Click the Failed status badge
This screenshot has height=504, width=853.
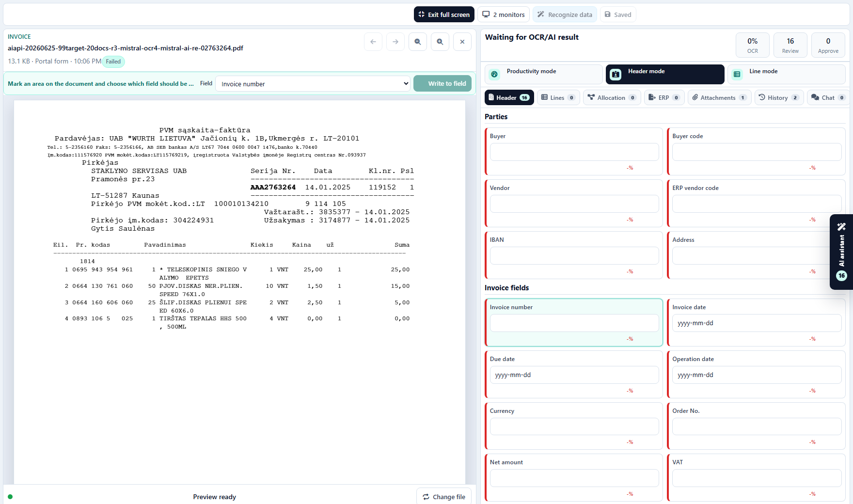[113, 62]
